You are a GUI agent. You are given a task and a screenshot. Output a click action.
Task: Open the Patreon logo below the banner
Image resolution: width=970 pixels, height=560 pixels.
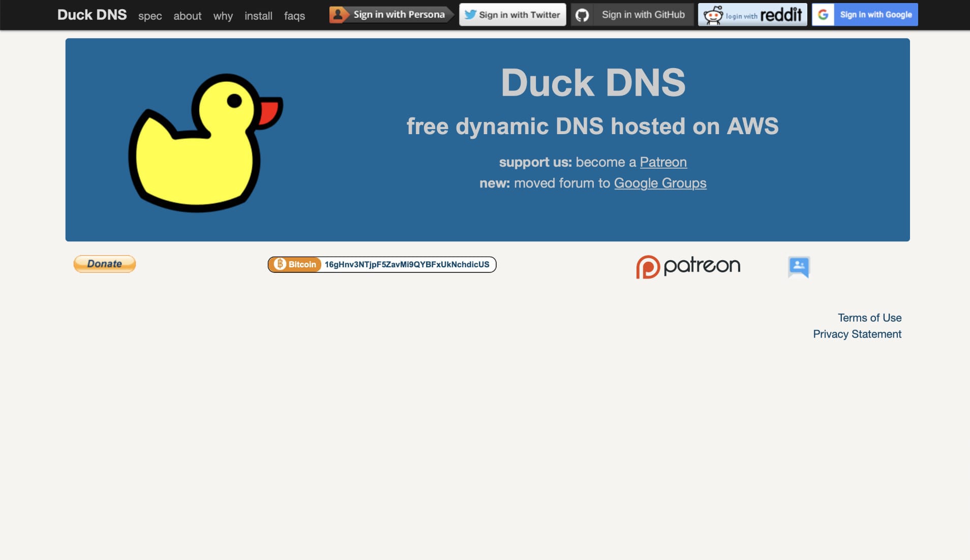688,266
